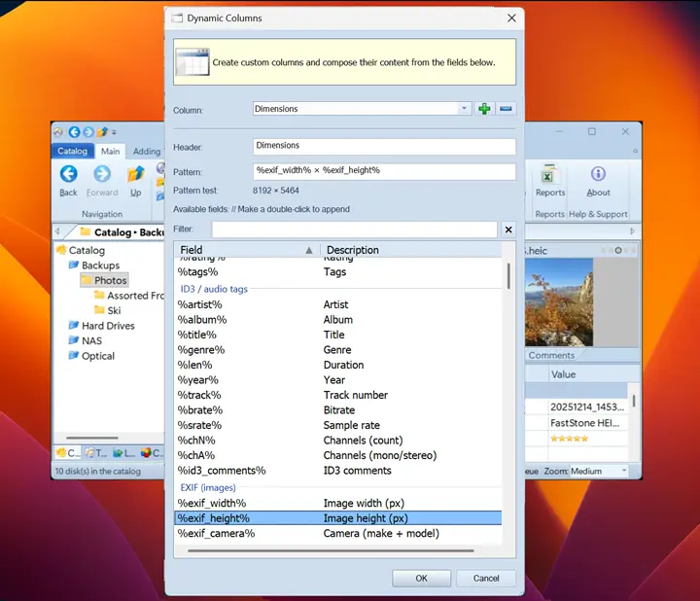Switch to Adding ribbon tab

[147, 152]
